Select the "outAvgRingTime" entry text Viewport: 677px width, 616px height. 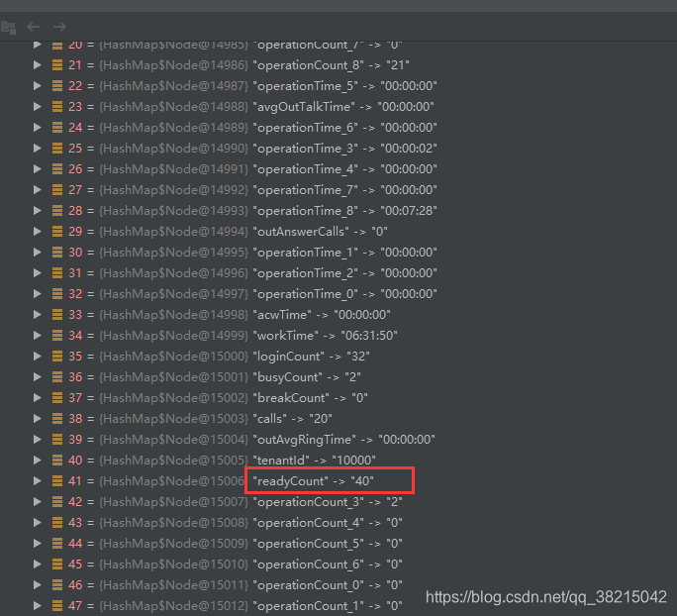pos(344,440)
